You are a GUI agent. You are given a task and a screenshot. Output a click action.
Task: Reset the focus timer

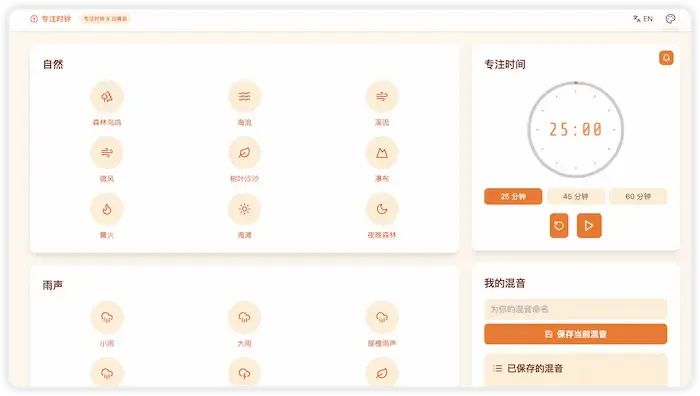559,225
